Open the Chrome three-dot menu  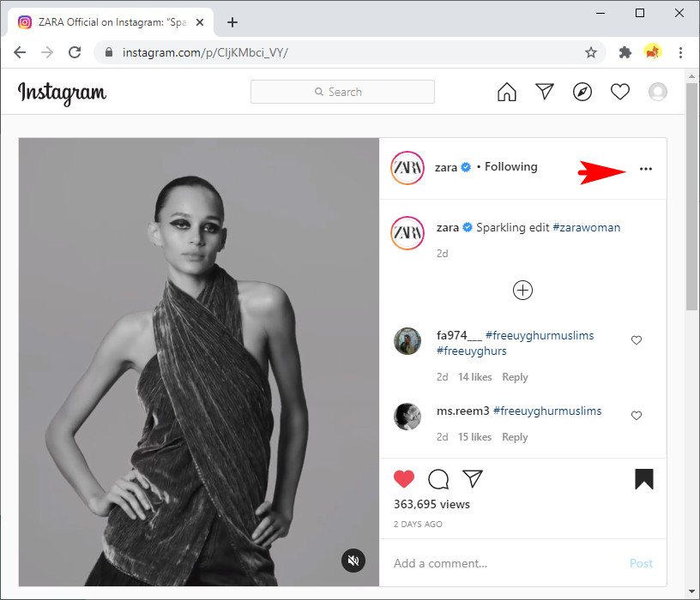(680, 52)
